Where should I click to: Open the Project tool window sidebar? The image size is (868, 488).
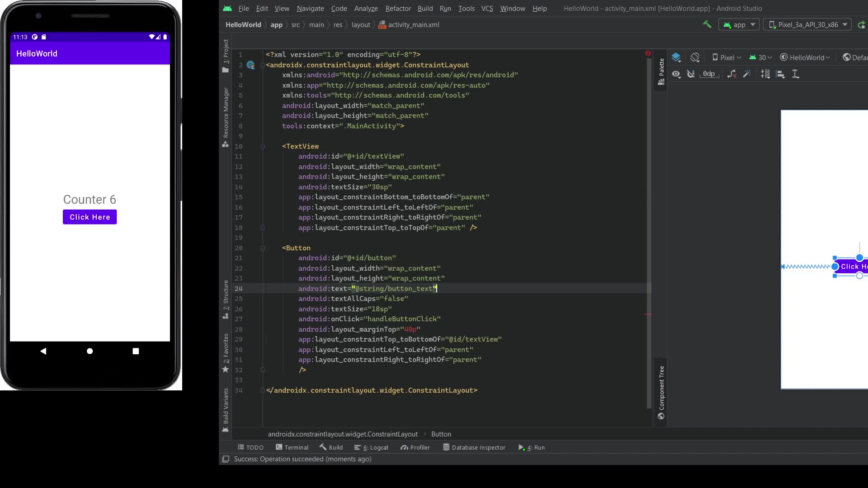[x=225, y=50]
